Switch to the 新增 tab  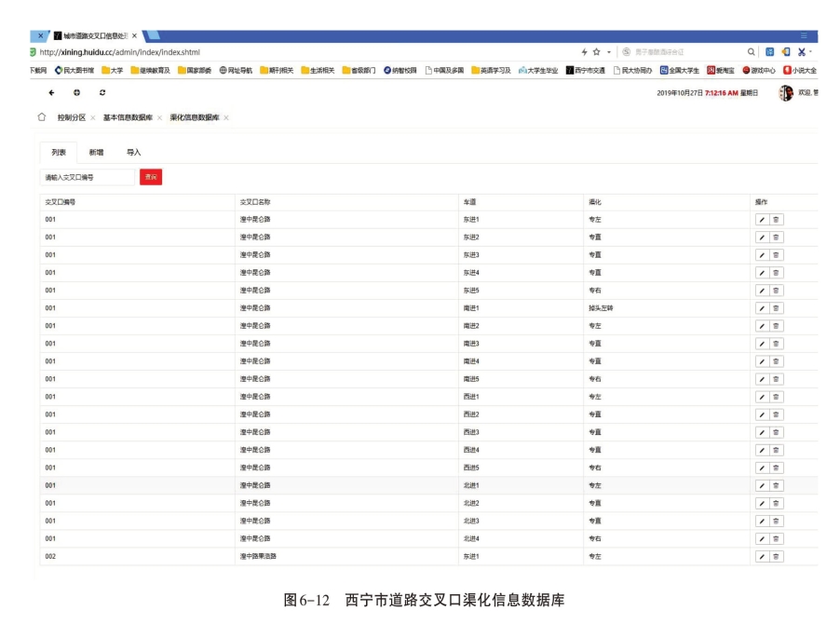point(96,151)
